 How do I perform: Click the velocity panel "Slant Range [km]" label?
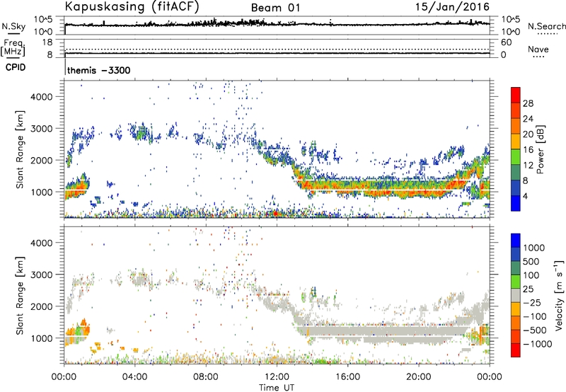20,296
